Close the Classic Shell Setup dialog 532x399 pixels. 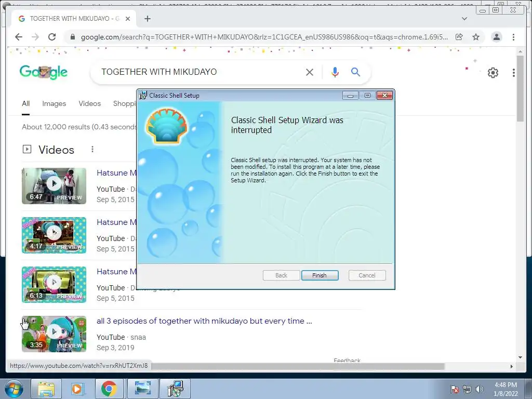tap(384, 96)
